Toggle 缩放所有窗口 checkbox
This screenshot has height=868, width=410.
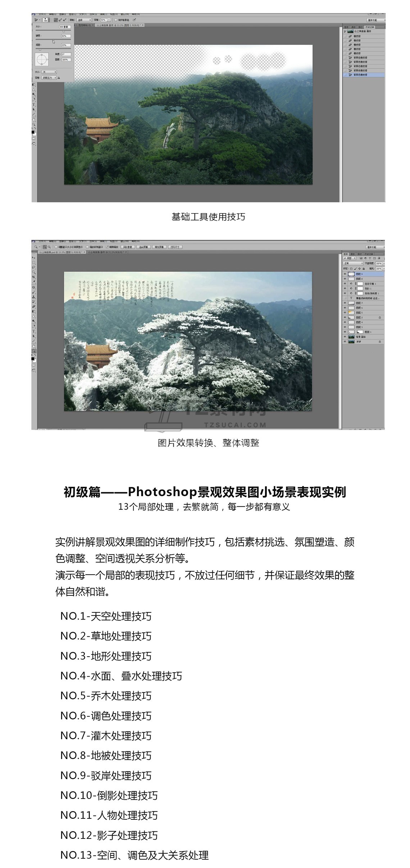pos(87,247)
